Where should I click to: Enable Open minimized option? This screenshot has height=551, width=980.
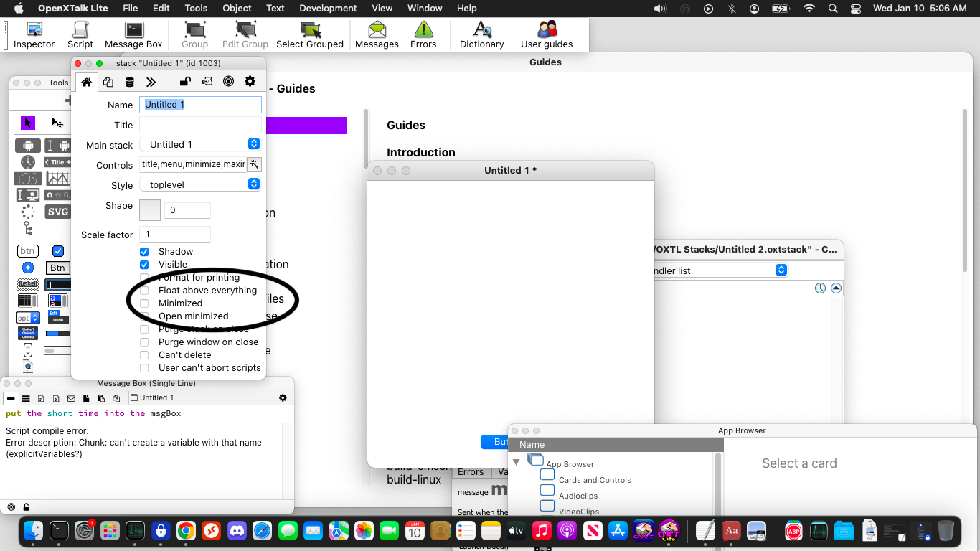tap(144, 316)
